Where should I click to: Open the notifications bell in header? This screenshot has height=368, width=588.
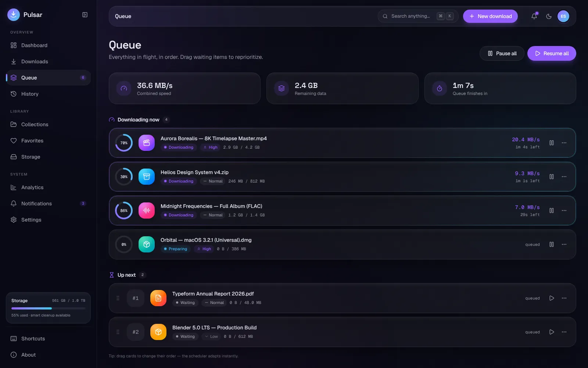(x=534, y=16)
